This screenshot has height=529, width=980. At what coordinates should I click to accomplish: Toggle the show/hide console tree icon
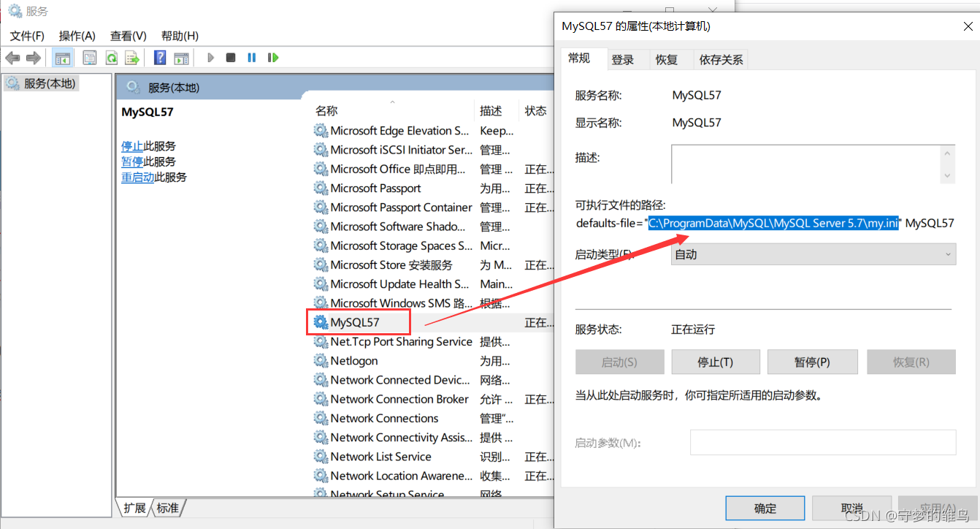coord(63,58)
